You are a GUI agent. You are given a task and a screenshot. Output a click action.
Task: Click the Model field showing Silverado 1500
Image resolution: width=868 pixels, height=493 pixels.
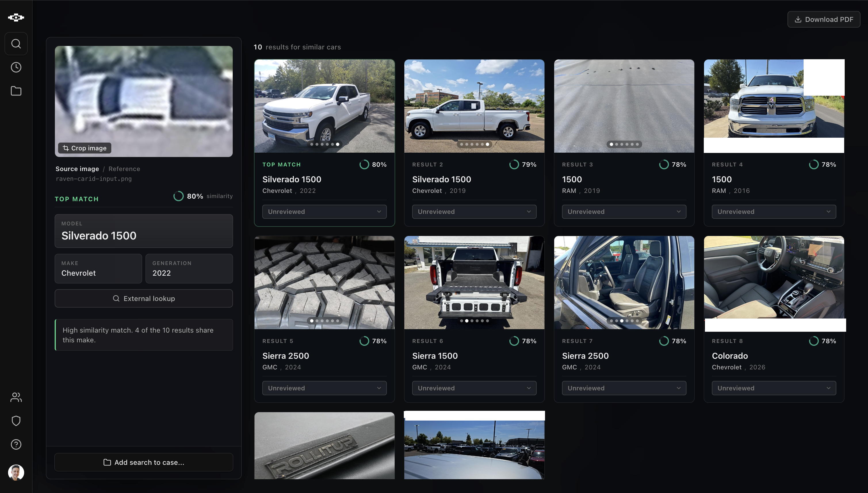coord(144,231)
